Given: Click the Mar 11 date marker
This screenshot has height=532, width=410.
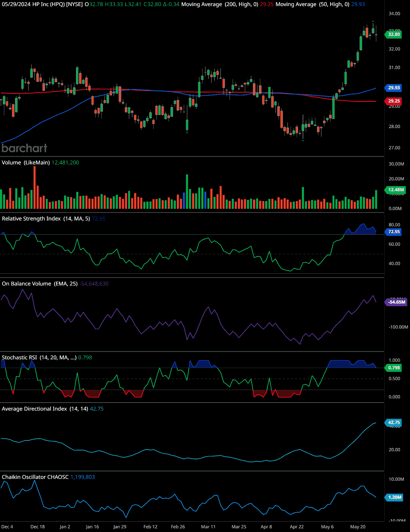Looking at the screenshot, I should coord(208,527).
